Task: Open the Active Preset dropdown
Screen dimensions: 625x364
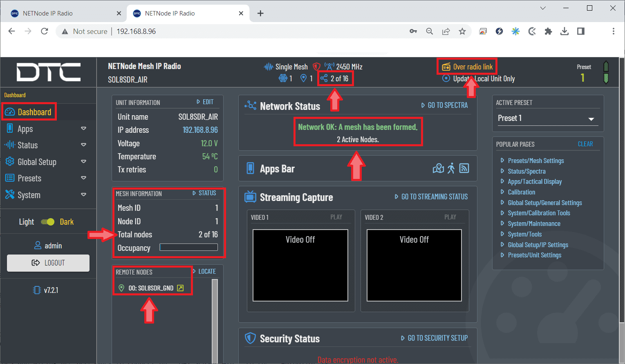Action: click(546, 118)
